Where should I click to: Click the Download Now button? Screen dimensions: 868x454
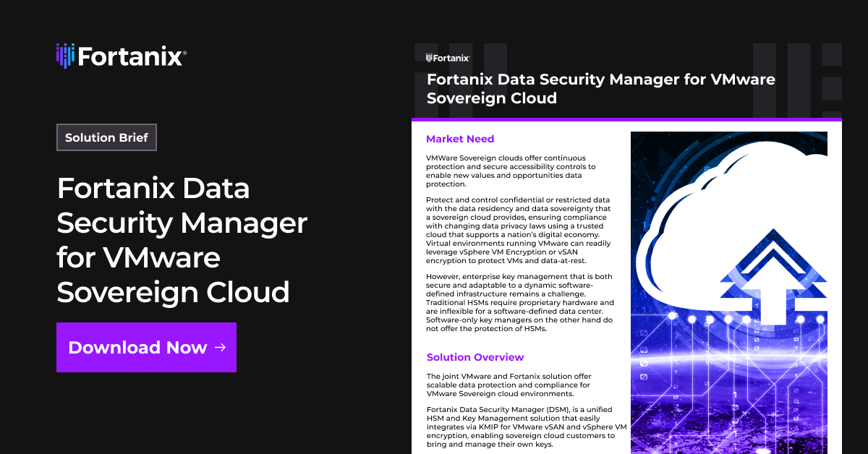tap(146, 348)
